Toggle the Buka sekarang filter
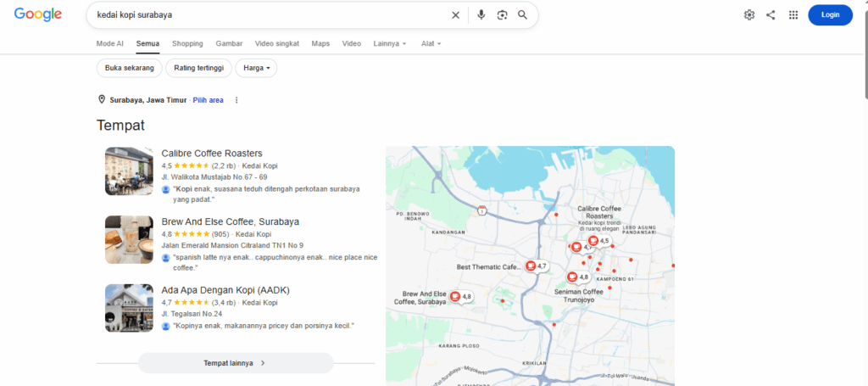This screenshot has width=868, height=386. click(x=129, y=68)
